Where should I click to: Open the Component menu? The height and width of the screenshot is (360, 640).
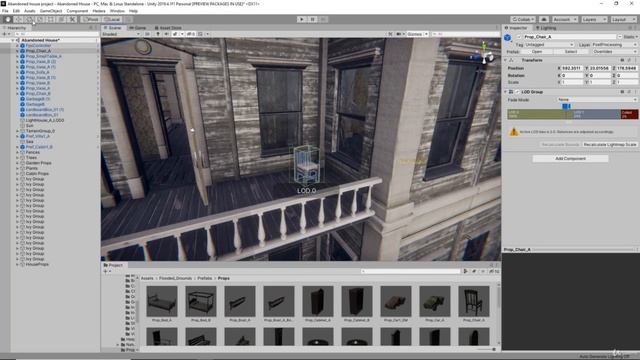[x=77, y=11]
